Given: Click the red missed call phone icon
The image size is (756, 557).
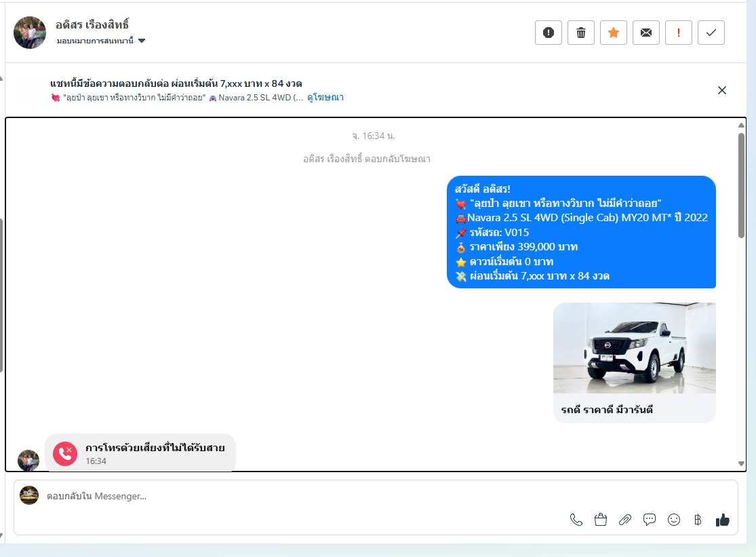Looking at the screenshot, I should 65,454.
